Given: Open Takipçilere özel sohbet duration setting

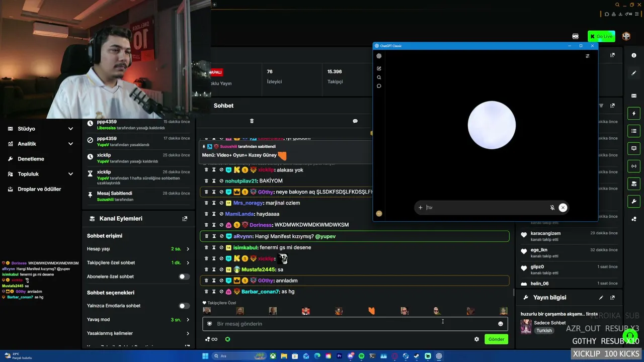Looking at the screenshot, I should pyautogui.click(x=138, y=262).
